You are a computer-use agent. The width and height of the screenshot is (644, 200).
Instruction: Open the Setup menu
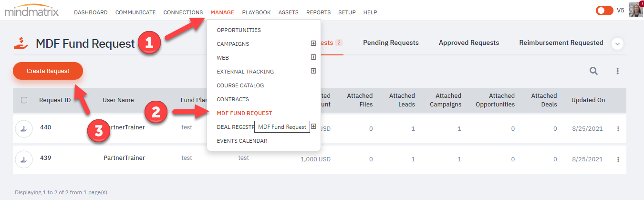pyautogui.click(x=347, y=12)
